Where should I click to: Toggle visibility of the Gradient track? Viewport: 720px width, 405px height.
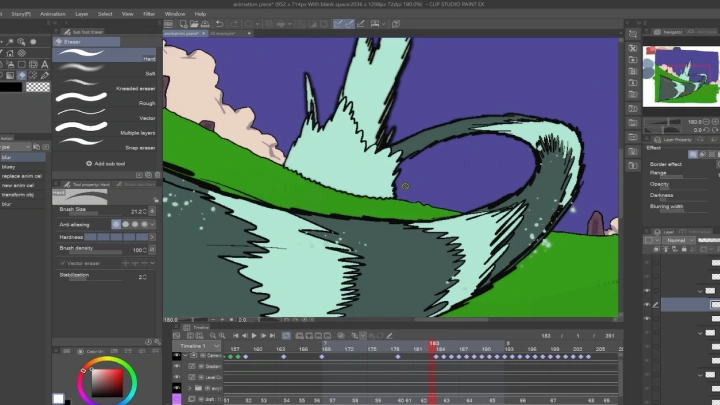point(177,366)
